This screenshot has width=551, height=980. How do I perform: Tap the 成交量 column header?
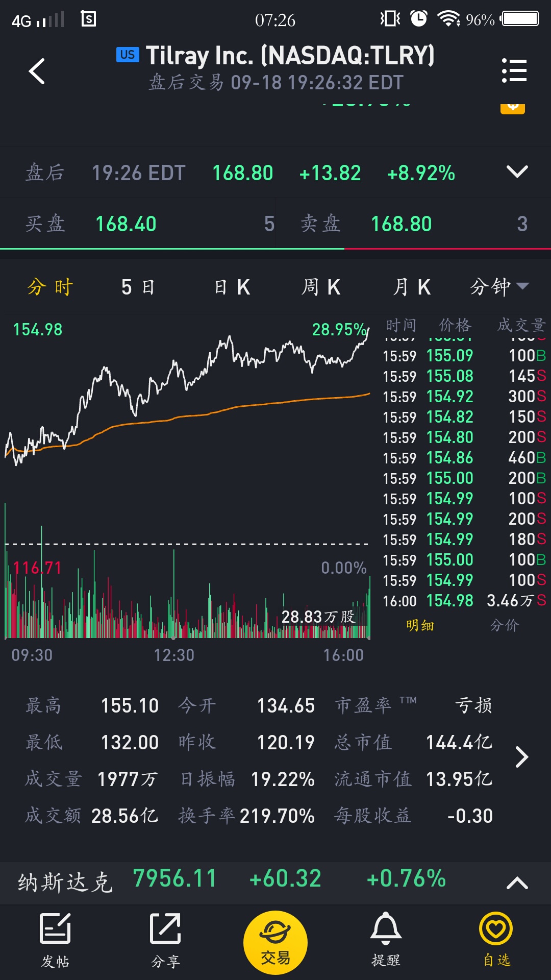pyautogui.click(x=521, y=325)
